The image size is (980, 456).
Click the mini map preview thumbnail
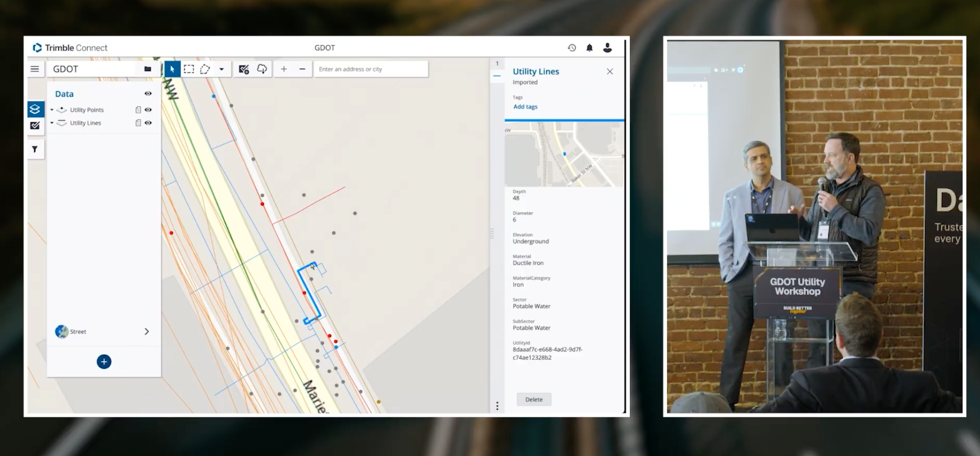coord(564,154)
